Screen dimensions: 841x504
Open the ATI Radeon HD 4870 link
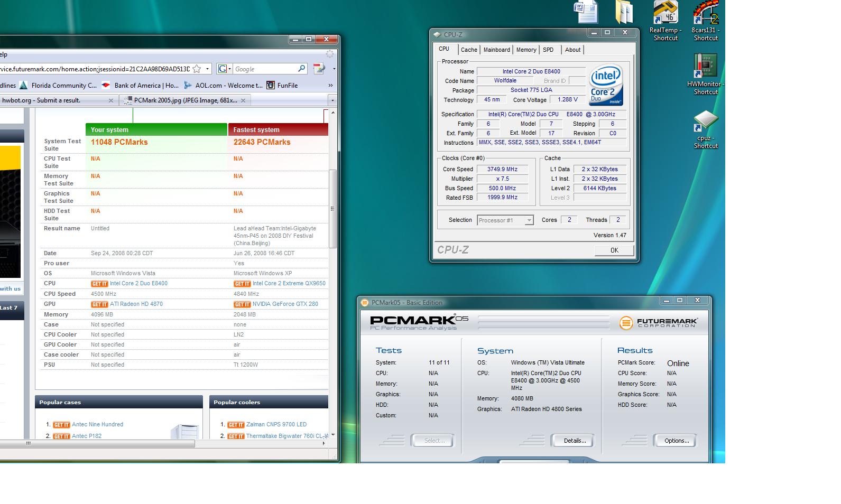pyautogui.click(x=136, y=304)
